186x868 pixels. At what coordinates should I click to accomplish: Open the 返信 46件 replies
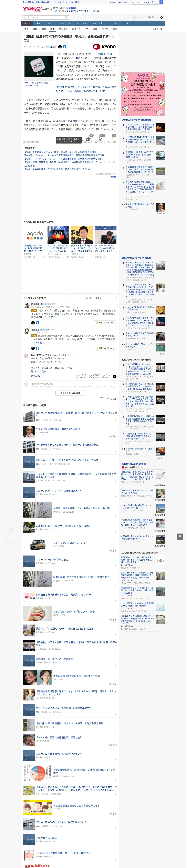pyautogui.click(x=35, y=376)
